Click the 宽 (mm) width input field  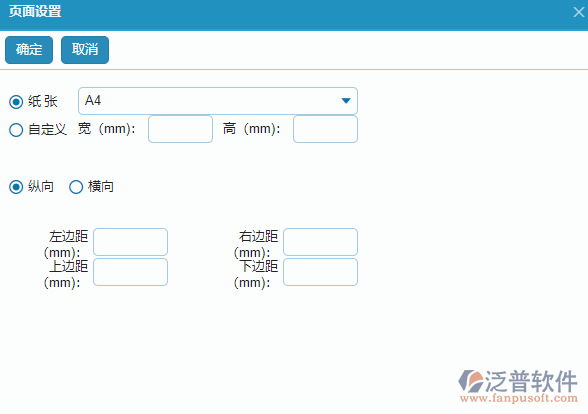pyautogui.click(x=180, y=129)
